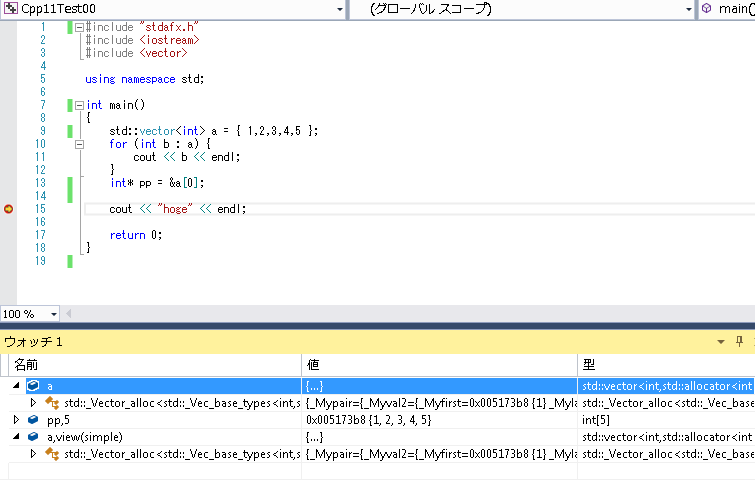This screenshot has width=755, height=486.
Task: Click the horizontal scrollbar left arrow
Action: (x=68, y=314)
